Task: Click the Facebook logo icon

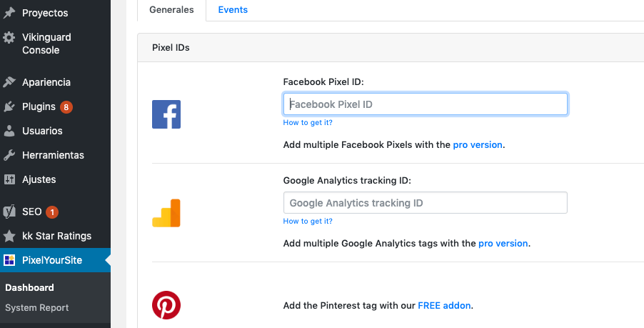Action: pos(166,114)
